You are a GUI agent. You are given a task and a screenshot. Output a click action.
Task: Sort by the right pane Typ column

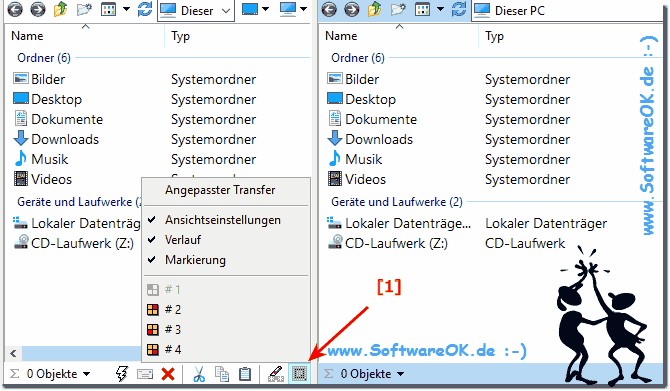click(494, 36)
